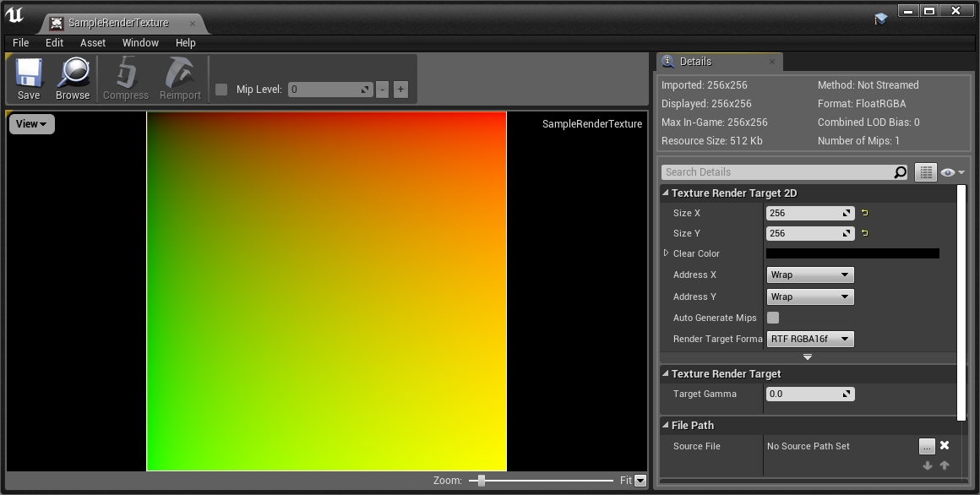Click the 'Displayed: 256x256' text
The width and height of the screenshot is (980, 495).
pyautogui.click(x=706, y=104)
